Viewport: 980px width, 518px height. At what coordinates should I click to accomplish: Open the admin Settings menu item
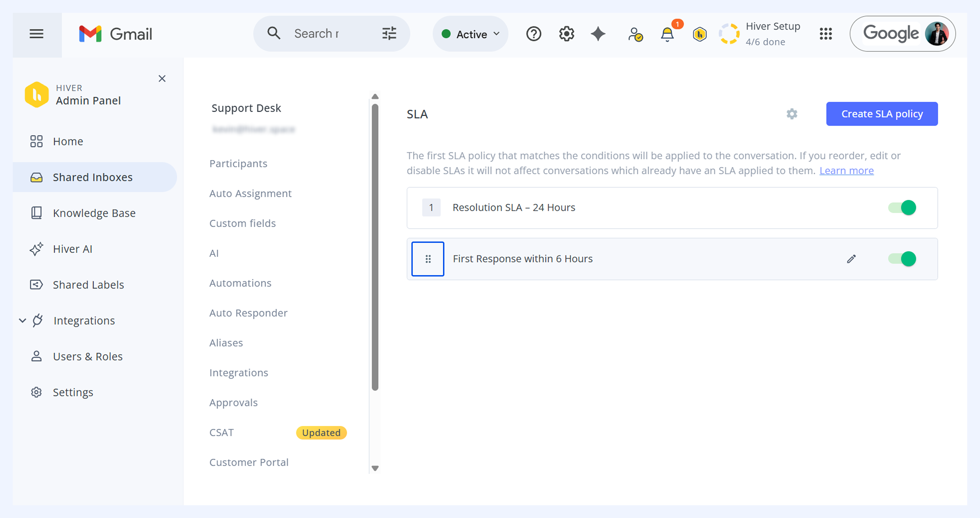click(x=73, y=392)
